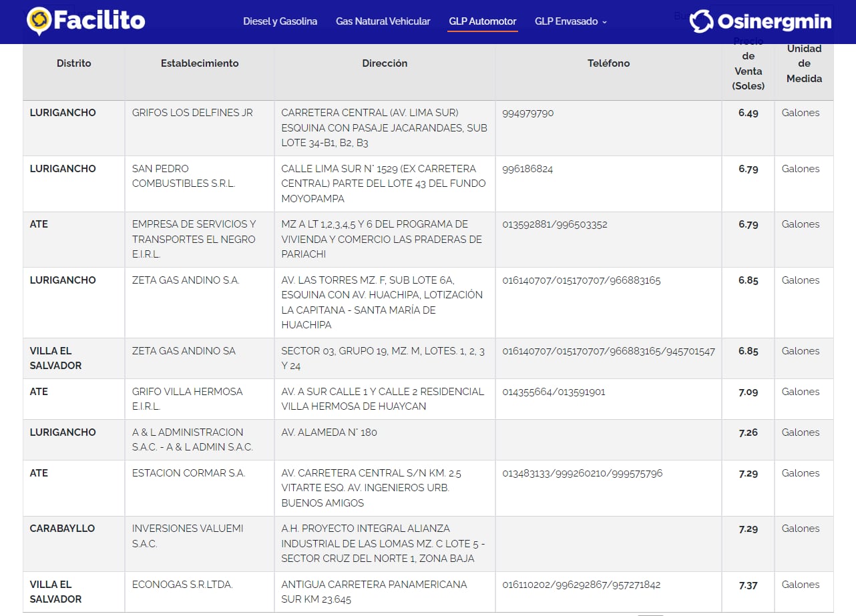Image resolution: width=856 pixels, height=616 pixels.
Task: Sort by the Distrito column header
Action: pyautogui.click(x=73, y=63)
